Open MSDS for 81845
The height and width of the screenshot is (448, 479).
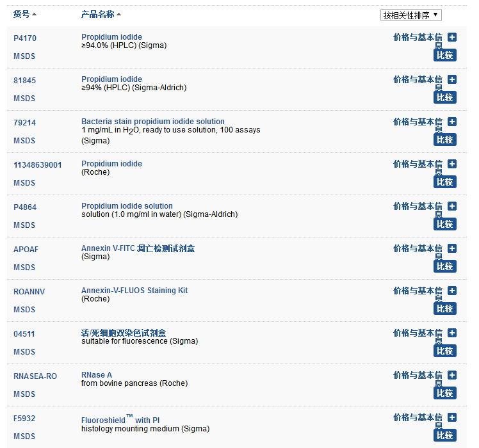click(24, 99)
